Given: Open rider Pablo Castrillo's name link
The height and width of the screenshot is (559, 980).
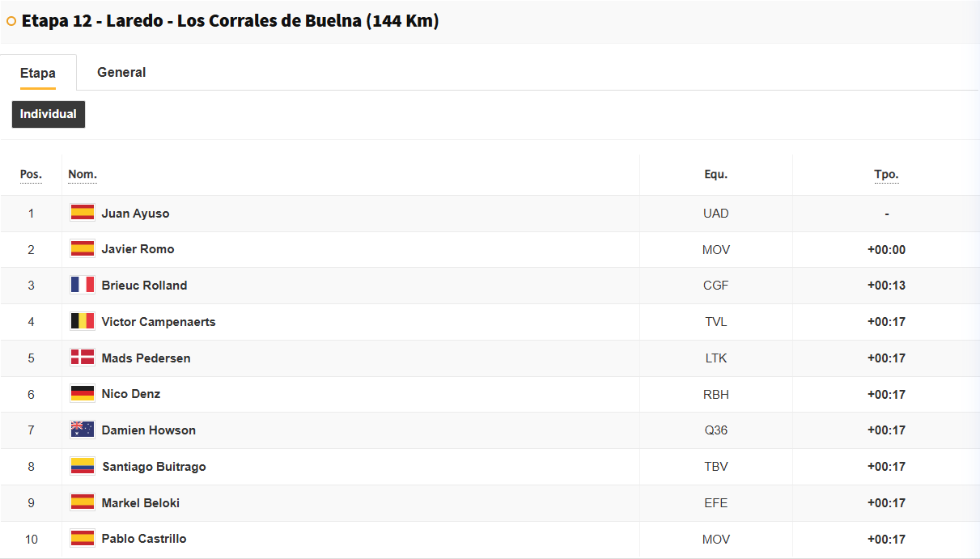Looking at the screenshot, I should [x=144, y=539].
